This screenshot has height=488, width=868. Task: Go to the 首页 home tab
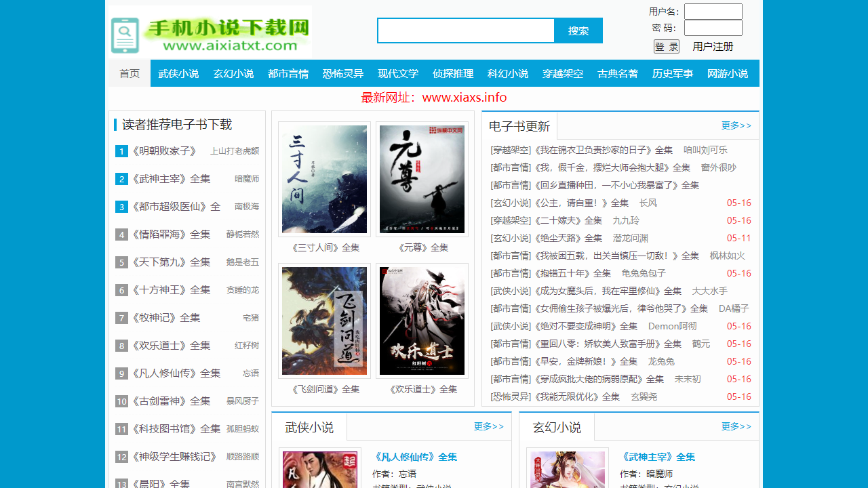click(130, 73)
